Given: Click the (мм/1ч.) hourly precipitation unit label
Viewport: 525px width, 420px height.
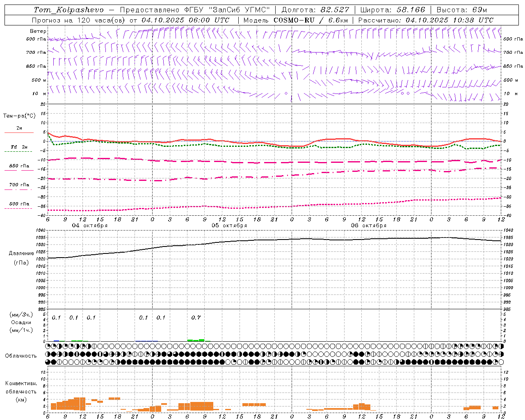Looking at the screenshot, I should tap(21, 330).
